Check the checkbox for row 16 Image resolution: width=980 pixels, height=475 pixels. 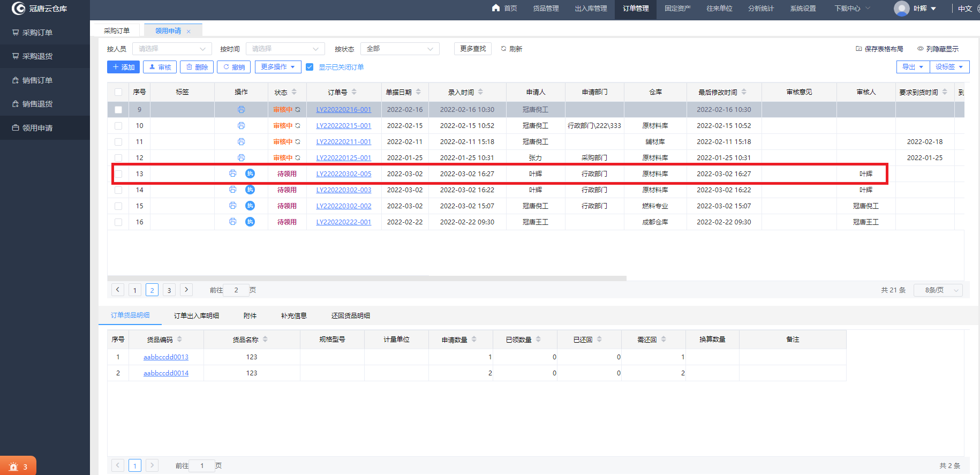118,222
